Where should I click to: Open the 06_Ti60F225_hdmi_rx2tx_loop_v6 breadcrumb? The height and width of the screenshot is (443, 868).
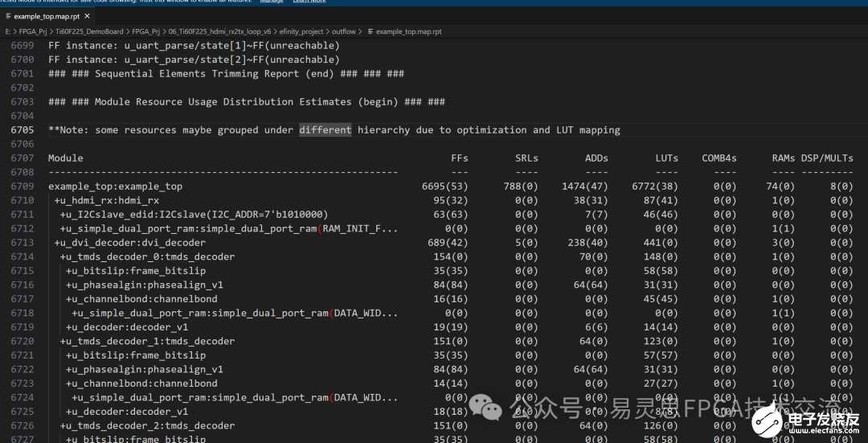click(219, 31)
